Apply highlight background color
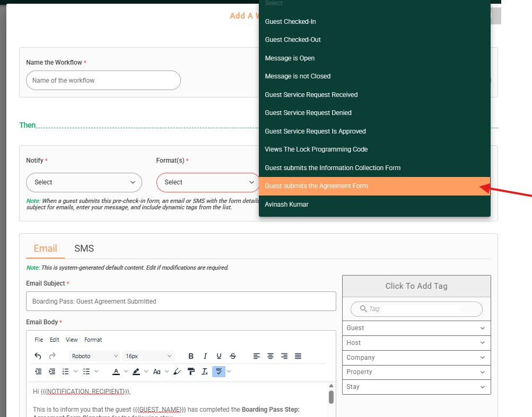The width and height of the screenshot is (532, 417). point(136,371)
